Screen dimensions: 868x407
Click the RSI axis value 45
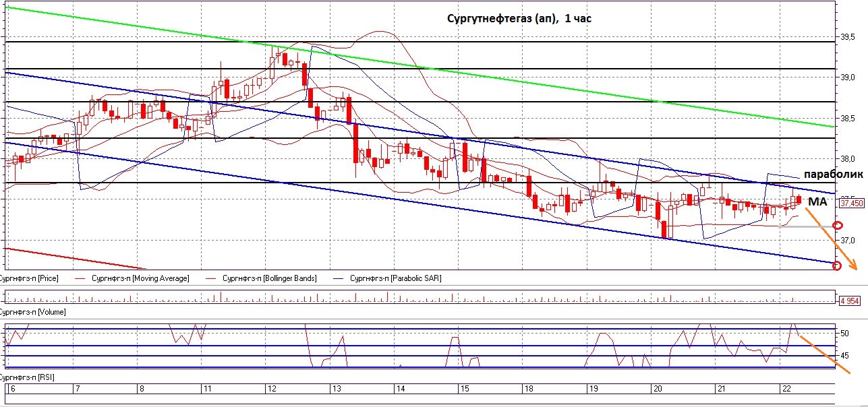pos(844,355)
